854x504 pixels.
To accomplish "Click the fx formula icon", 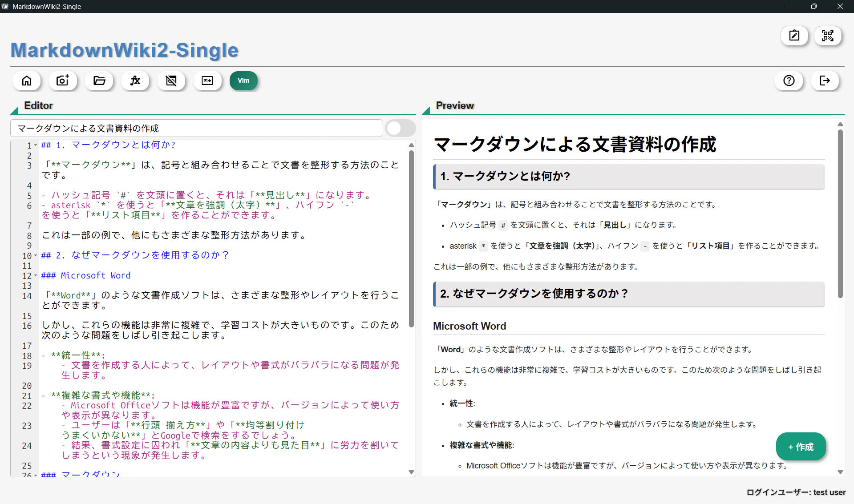I will 135,81.
